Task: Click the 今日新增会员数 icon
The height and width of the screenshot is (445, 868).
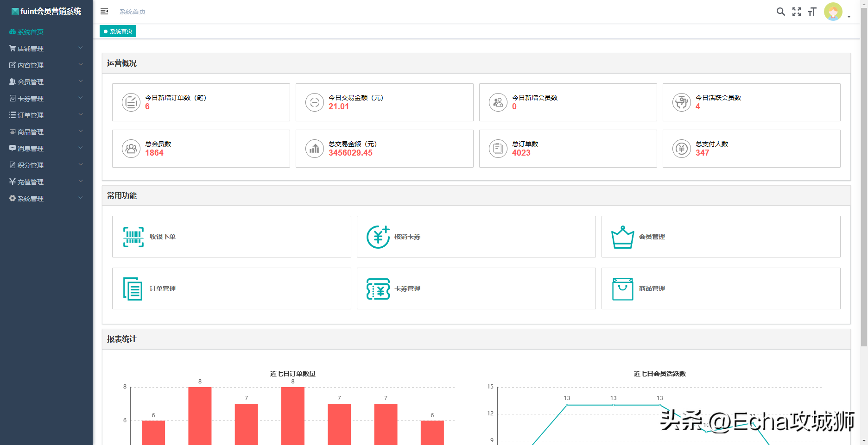Action: click(x=498, y=102)
